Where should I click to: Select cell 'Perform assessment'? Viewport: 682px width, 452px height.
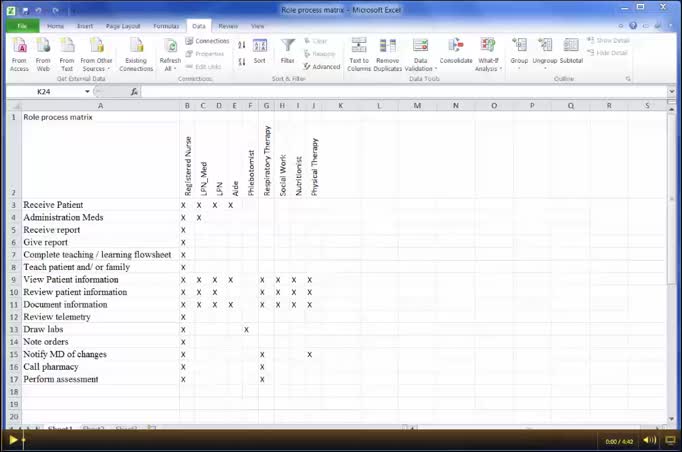click(x=100, y=379)
